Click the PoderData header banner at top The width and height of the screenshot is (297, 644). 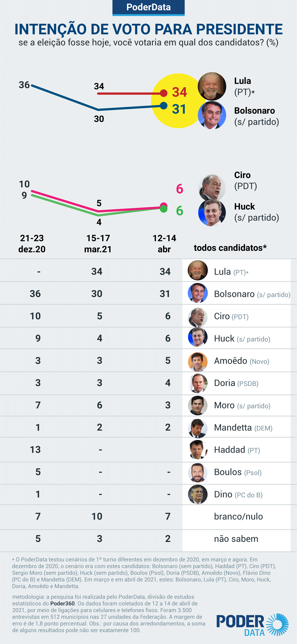pyautogui.click(x=149, y=7)
